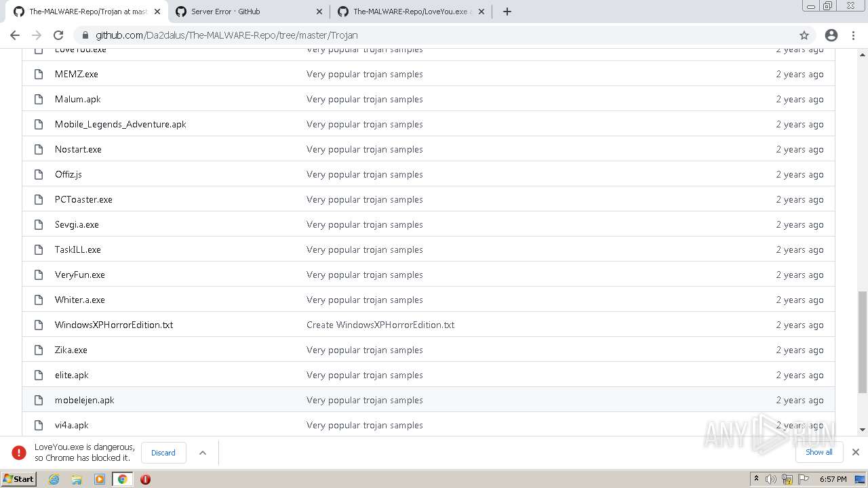Bookmark this page with the star icon
Screen dimensions: 868x488
(804, 35)
